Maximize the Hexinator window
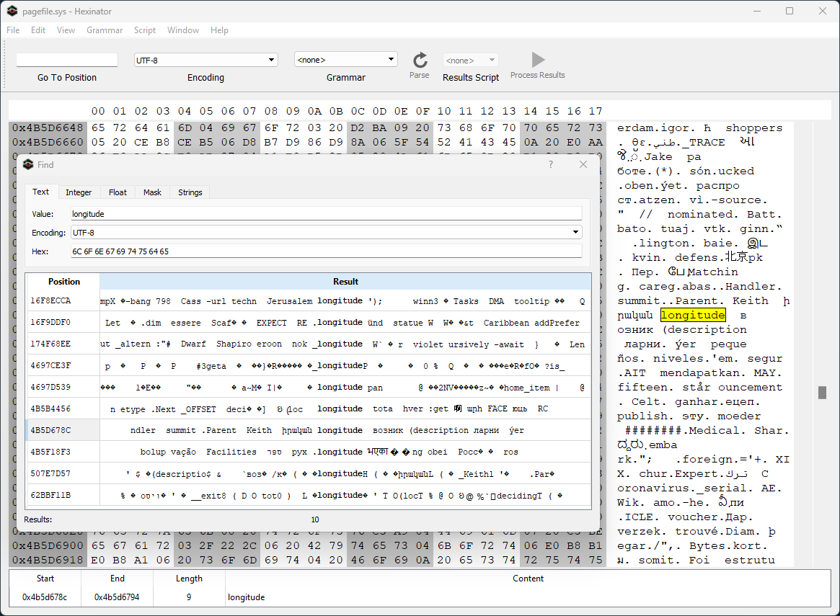Screen dimensions: 840x616 point(789,11)
